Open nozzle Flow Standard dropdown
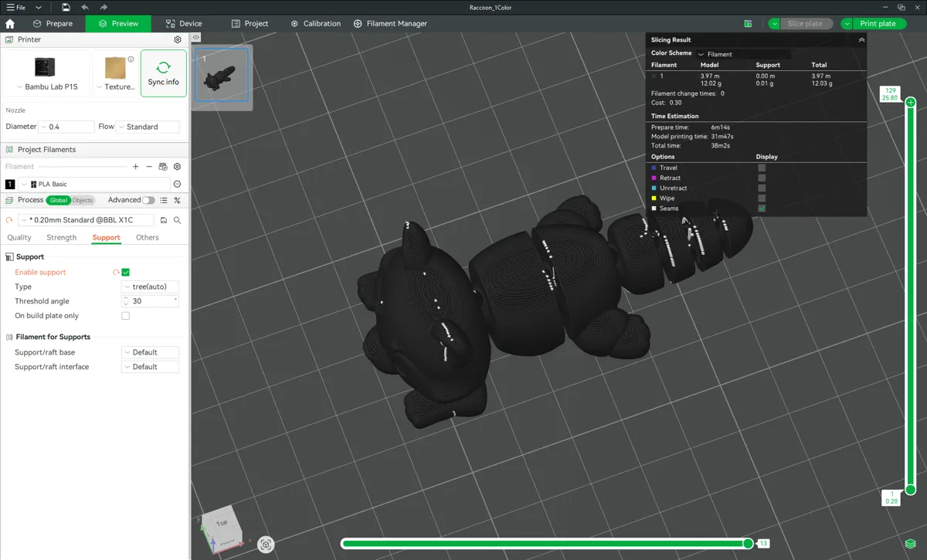 (148, 127)
